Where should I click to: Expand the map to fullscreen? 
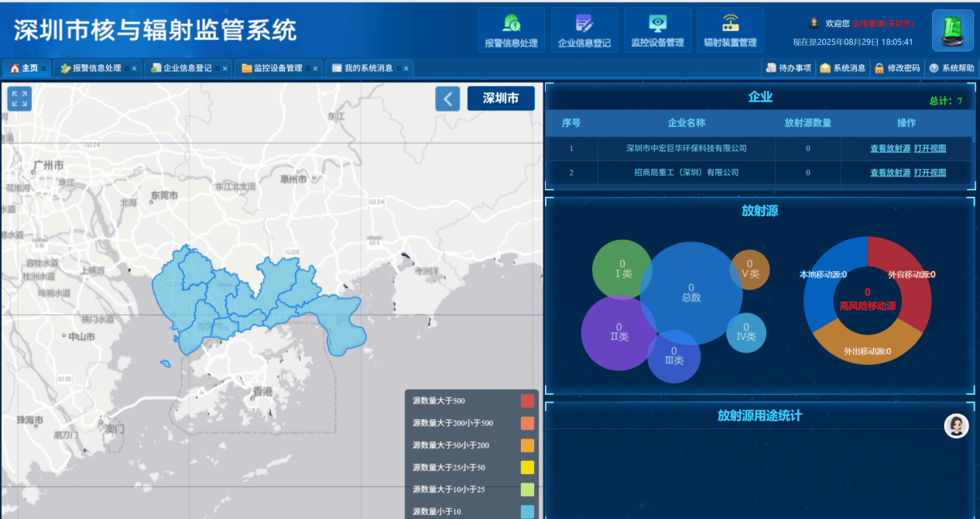[19, 98]
